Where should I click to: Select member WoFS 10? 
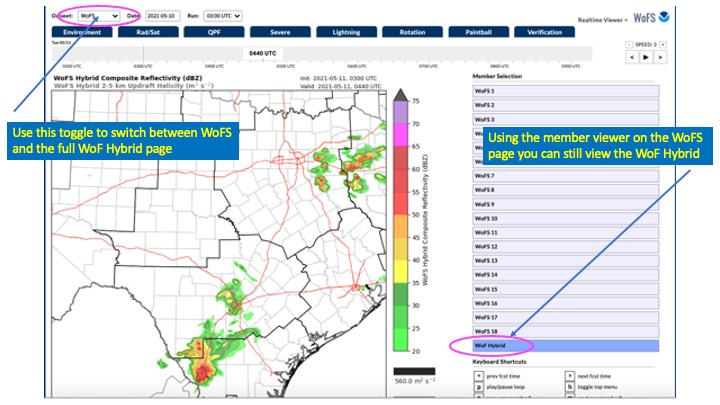(566, 219)
